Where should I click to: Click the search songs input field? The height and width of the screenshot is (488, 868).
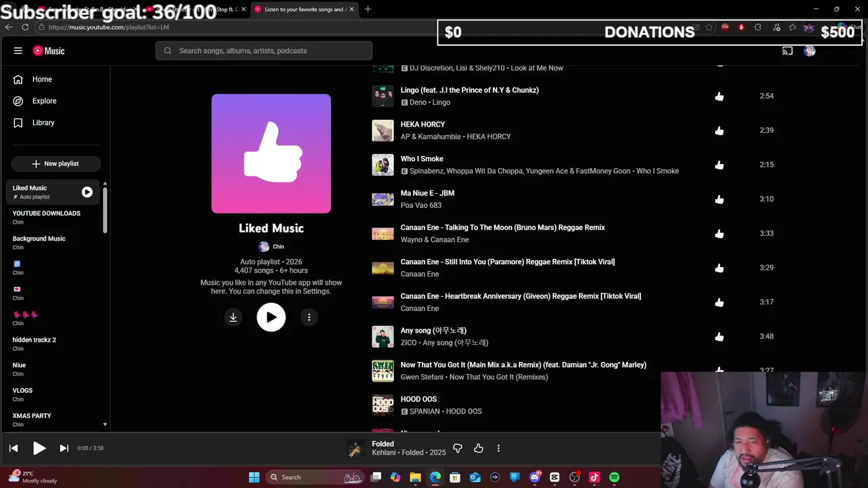[264, 51]
